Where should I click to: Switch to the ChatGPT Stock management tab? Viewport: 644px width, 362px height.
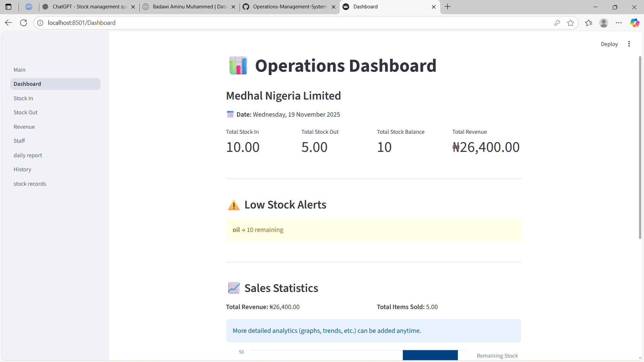pos(89,7)
